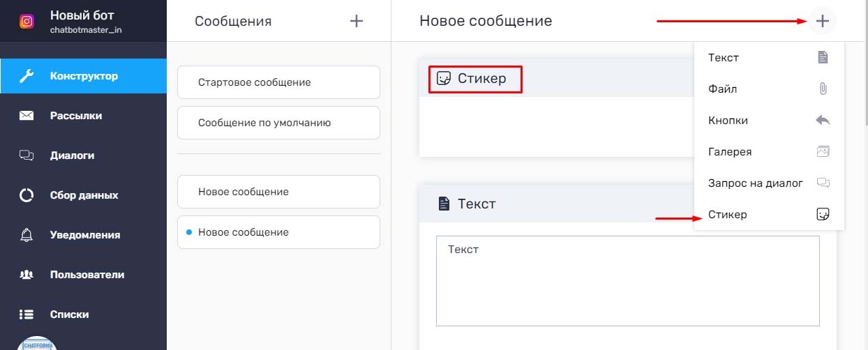
Task: Open the add-block plus button
Action: [823, 21]
